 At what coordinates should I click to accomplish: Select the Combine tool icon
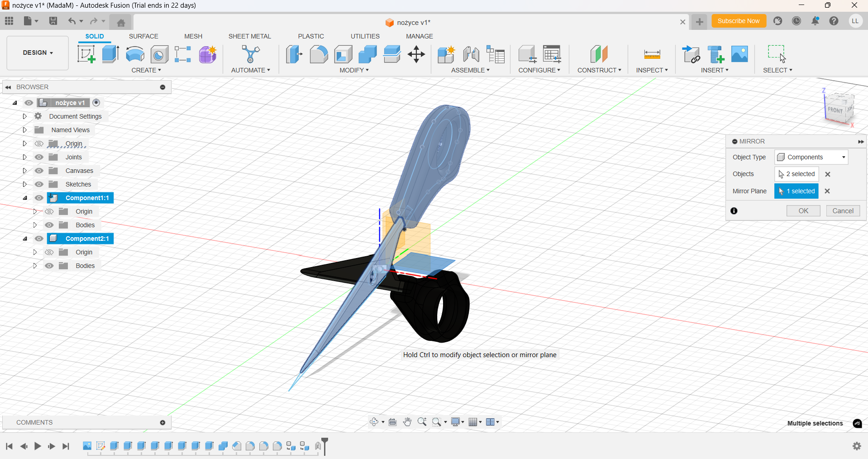[367, 54]
